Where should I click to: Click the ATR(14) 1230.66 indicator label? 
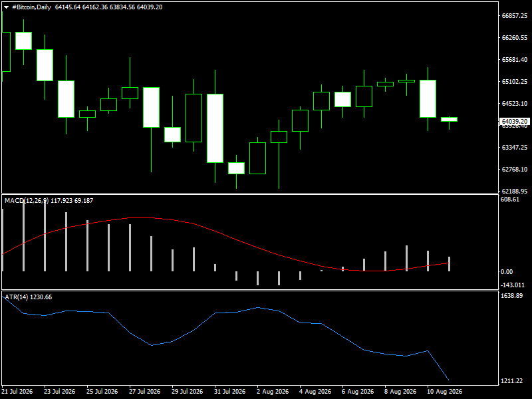pos(28,297)
